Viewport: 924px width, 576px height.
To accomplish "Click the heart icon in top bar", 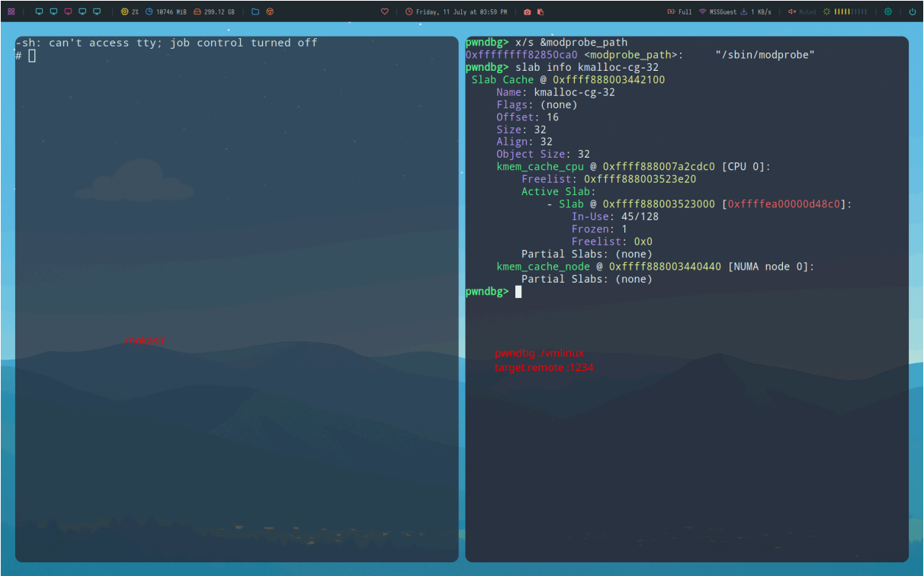I will (385, 11).
